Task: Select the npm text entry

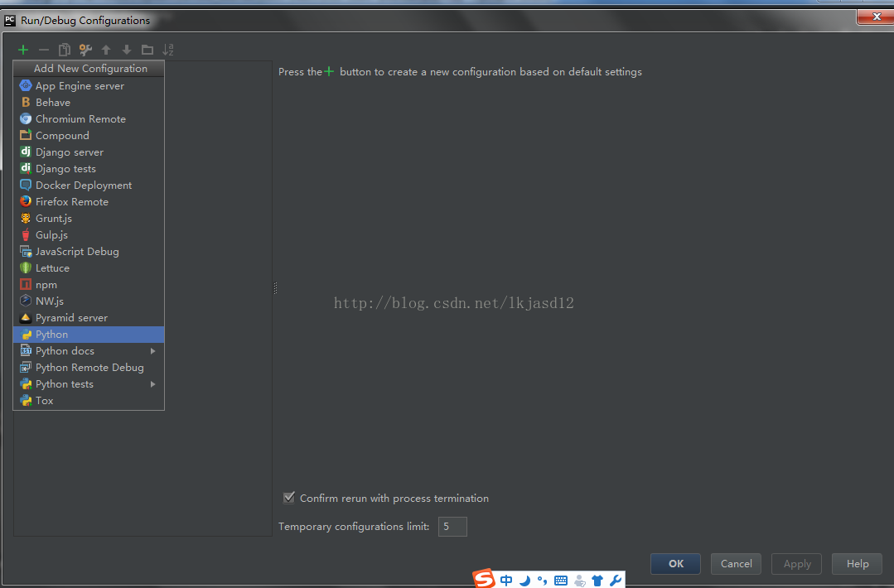Action: pos(46,285)
